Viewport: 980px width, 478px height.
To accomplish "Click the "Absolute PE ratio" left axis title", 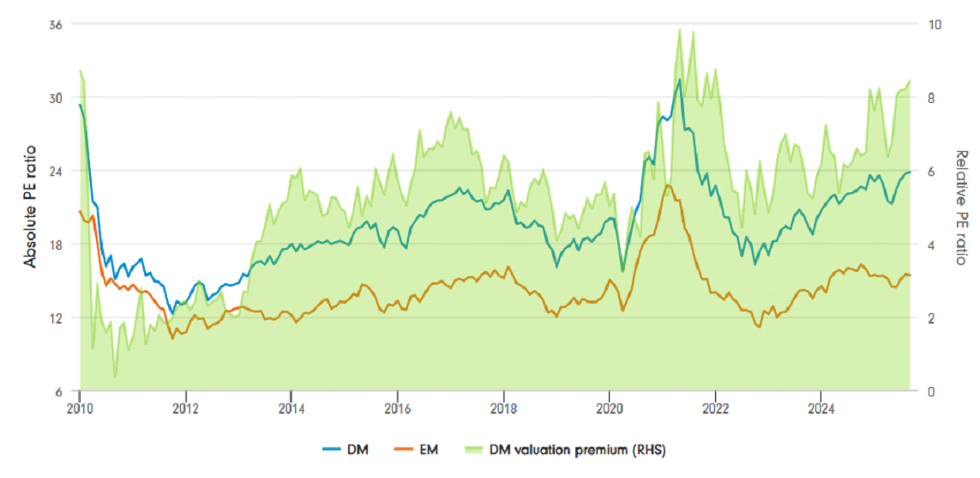I will click(x=31, y=209).
